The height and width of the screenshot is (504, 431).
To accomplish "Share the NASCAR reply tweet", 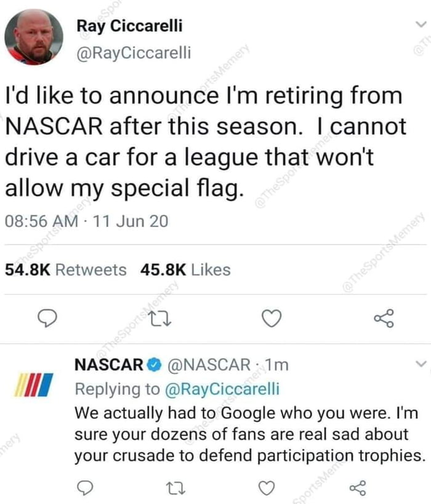I will (x=358, y=488).
